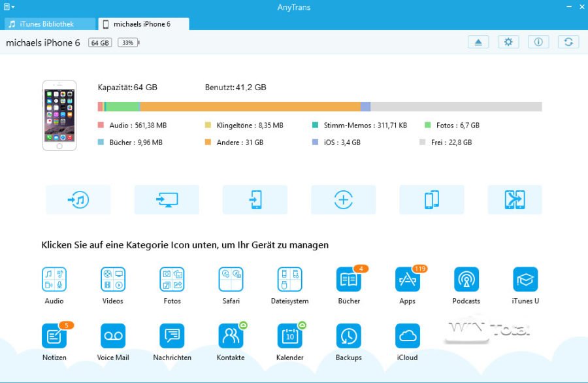This screenshot has width=588, height=383.
Task: Open settings via the gear button
Action: tap(508, 42)
